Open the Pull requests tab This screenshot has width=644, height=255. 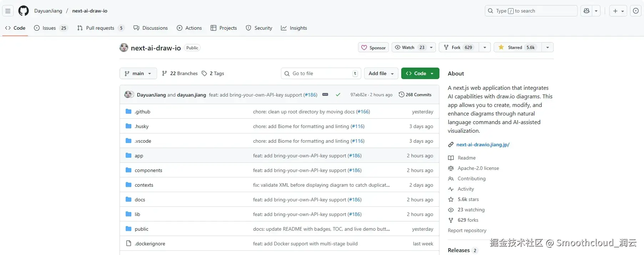101,28
